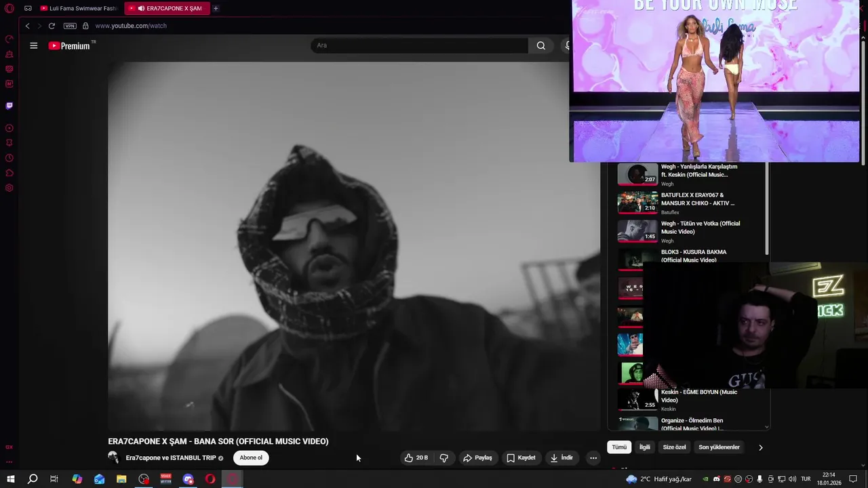Image resolution: width=868 pixels, height=488 pixels.
Task: Select the Tümü filter chip
Action: tap(619, 447)
